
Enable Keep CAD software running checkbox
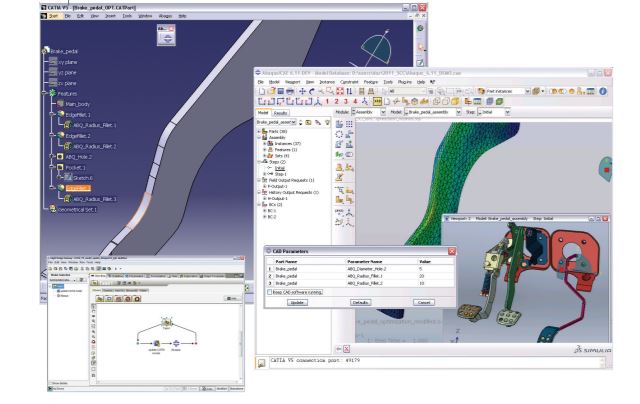[x=269, y=292]
